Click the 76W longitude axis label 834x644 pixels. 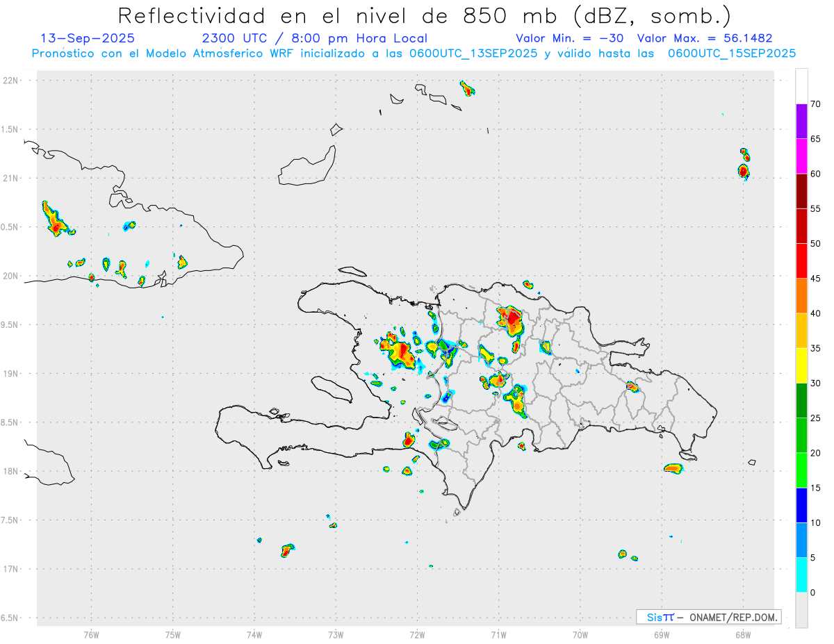(x=91, y=634)
